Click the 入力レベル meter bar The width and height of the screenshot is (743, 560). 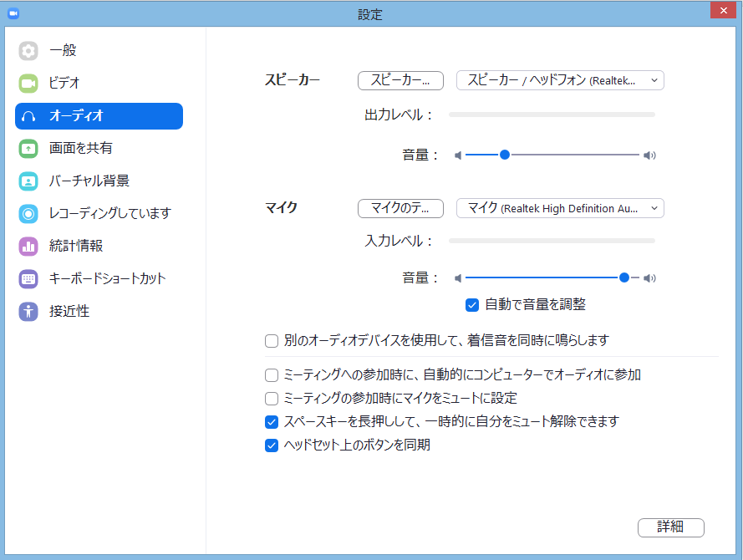(552, 241)
